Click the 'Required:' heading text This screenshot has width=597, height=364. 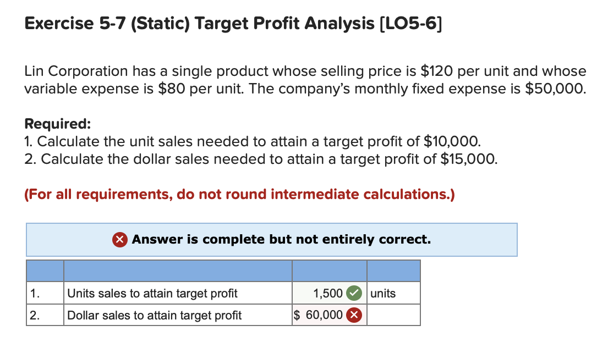(x=57, y=124)
